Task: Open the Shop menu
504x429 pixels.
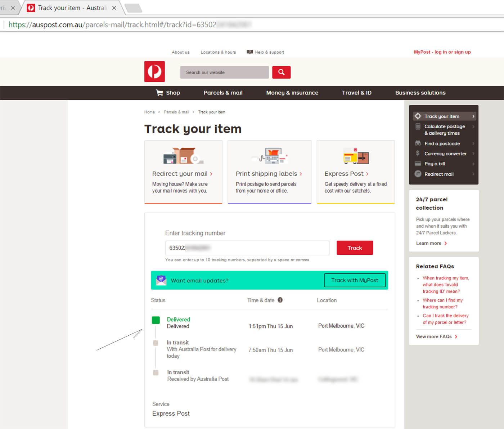Action: [x=168, y=93]
